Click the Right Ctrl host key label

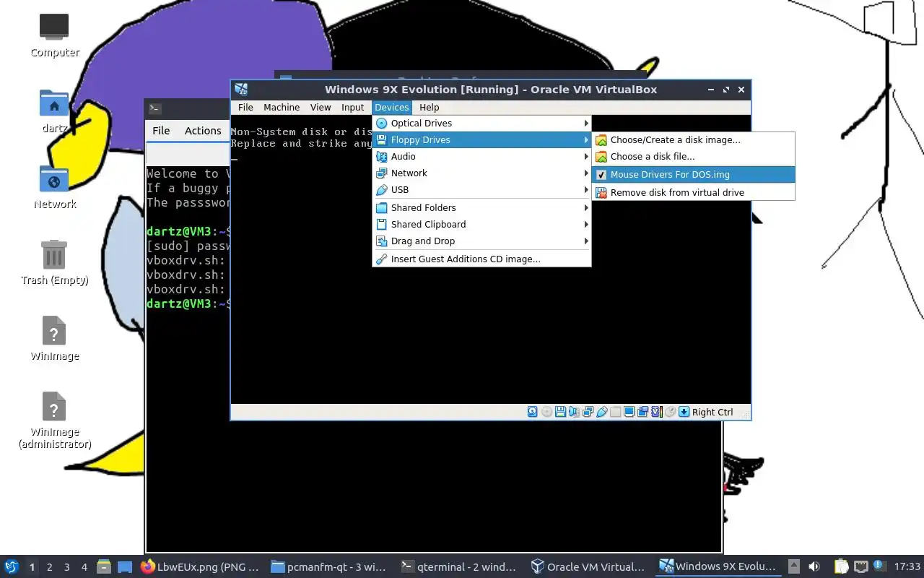[712, 412]
